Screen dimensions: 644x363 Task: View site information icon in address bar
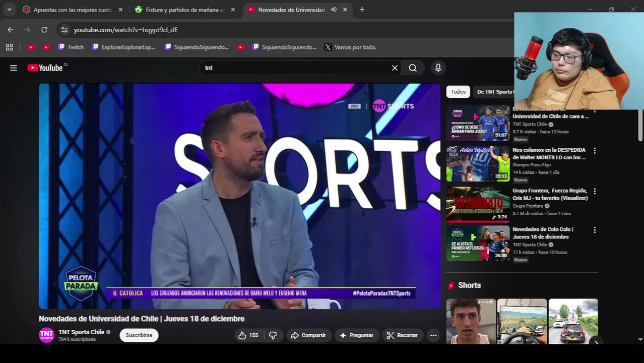point(65,30)
